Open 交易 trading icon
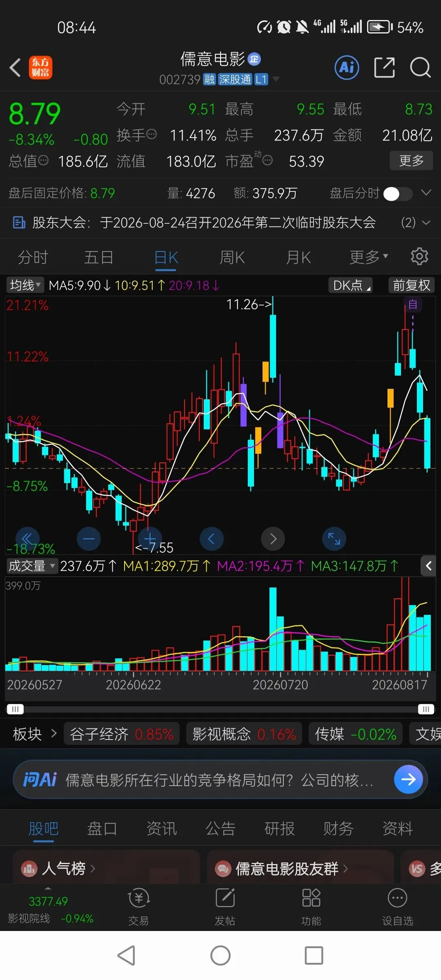 (x=139, y=907)
